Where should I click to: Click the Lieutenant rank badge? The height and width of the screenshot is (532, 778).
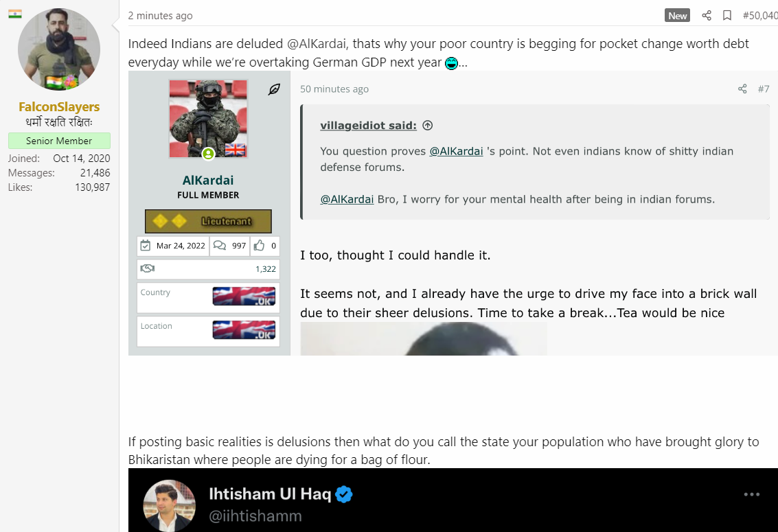point(208,221)
